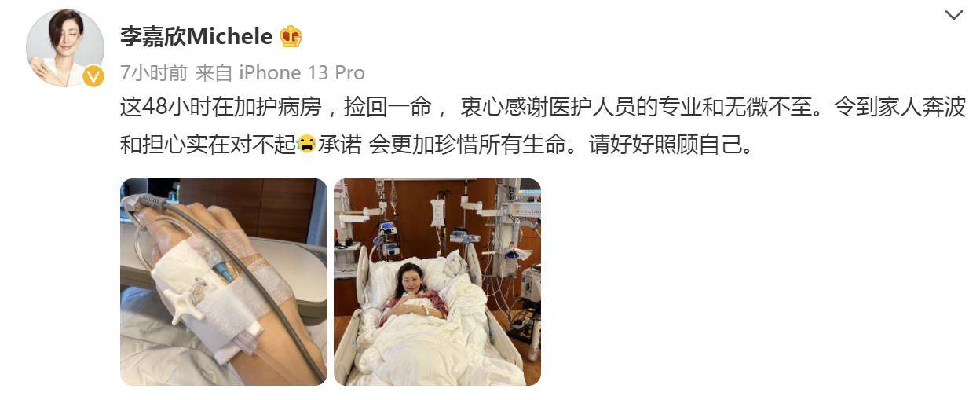Open the post options chevron menu
Viewport: 980px width, 400px height.
(x=953, y=14)
